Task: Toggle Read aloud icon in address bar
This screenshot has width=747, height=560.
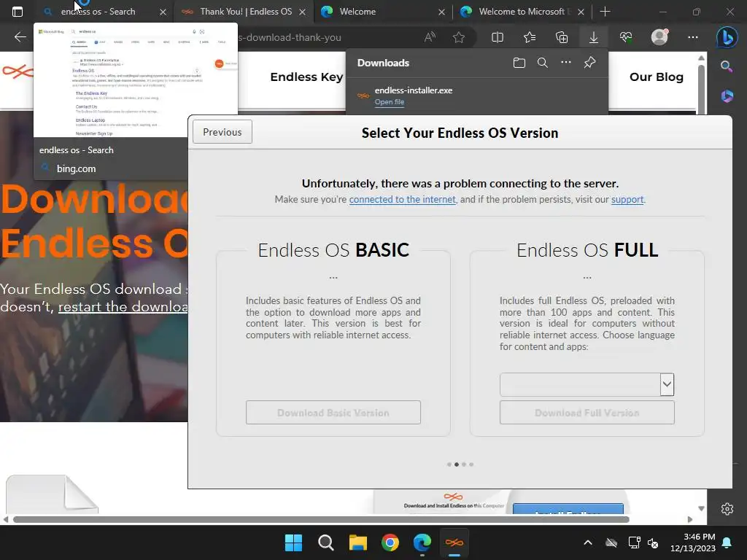Action: (x=430, y=37)
